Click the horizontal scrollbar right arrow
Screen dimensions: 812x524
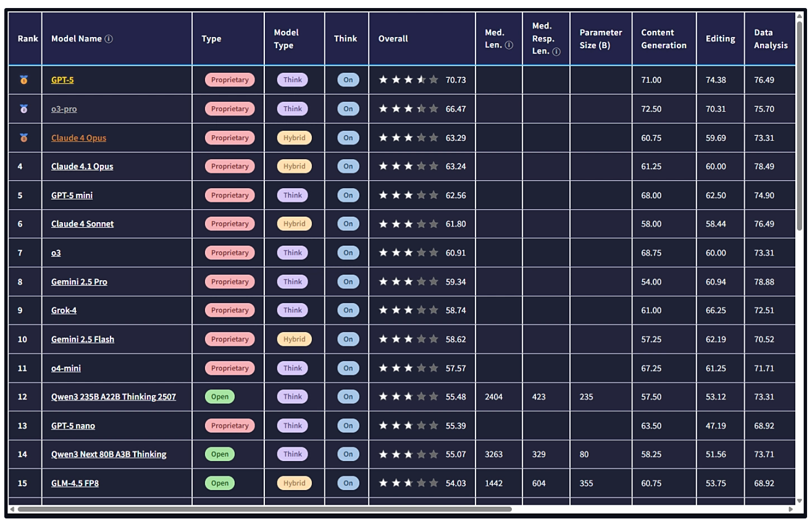click(x=792, y=509)
